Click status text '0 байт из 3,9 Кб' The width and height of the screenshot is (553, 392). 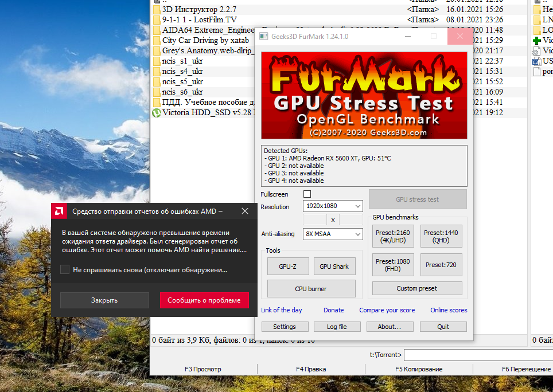click(x=181, y=340)
